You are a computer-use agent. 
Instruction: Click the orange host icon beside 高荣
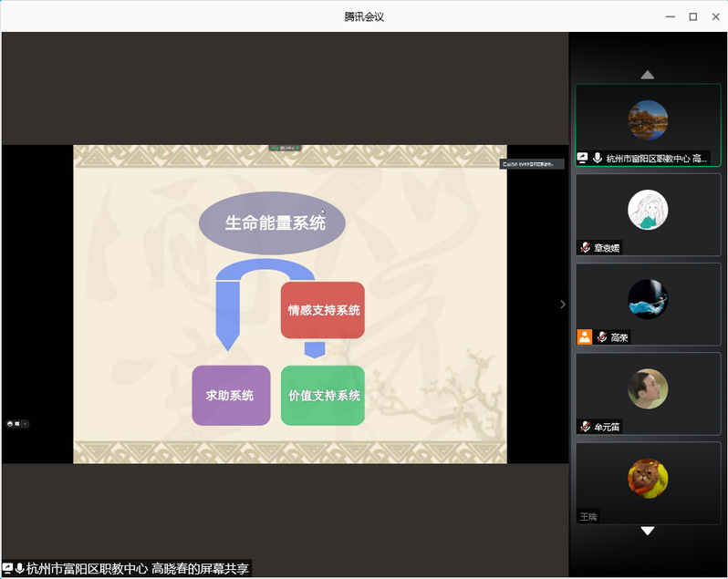(x=585, y=337)
